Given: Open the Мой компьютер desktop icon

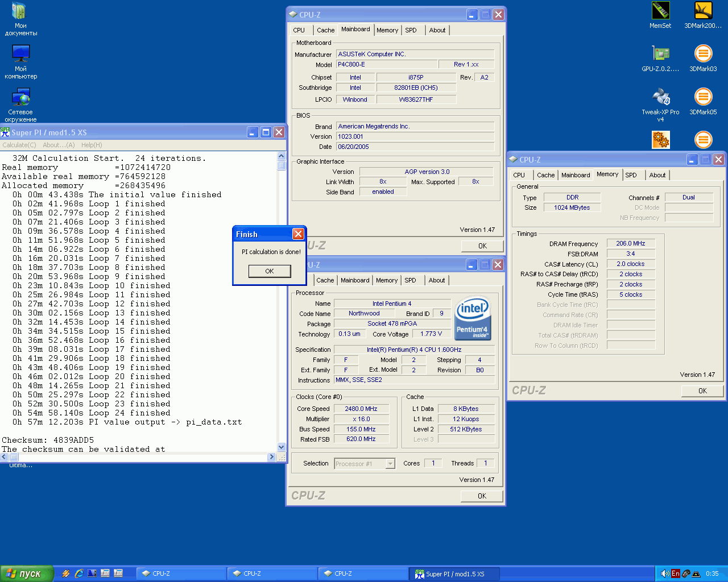Looking at the screenshot, I should pyautogui.click(x=20, y=62).
